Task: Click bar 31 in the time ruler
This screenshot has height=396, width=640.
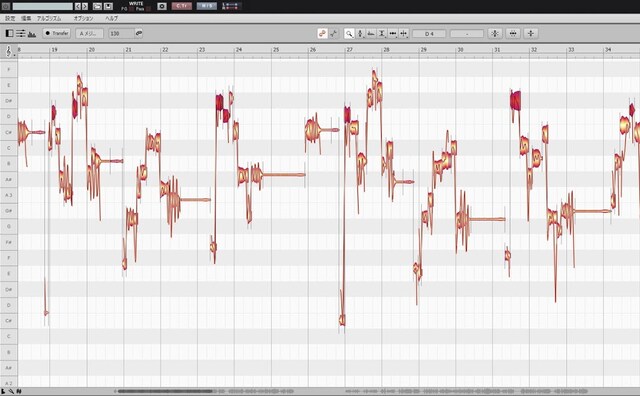Action: coord(497,49)
